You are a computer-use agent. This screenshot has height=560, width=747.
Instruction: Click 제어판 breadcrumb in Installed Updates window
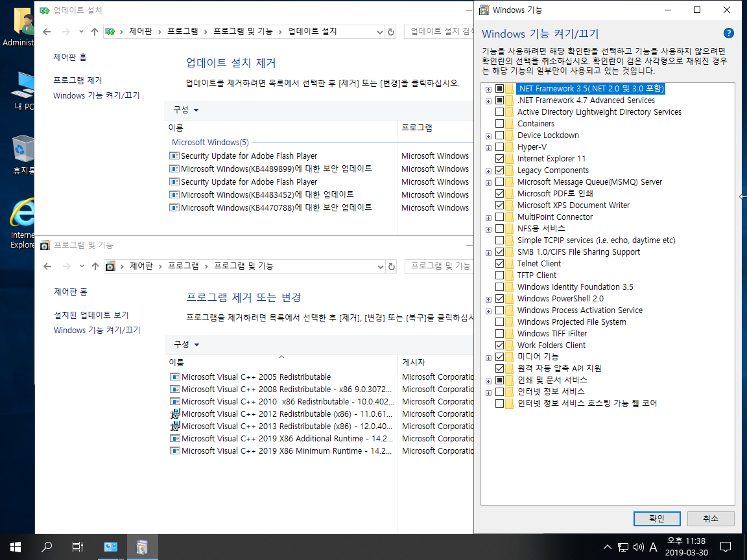pos(140,31)
